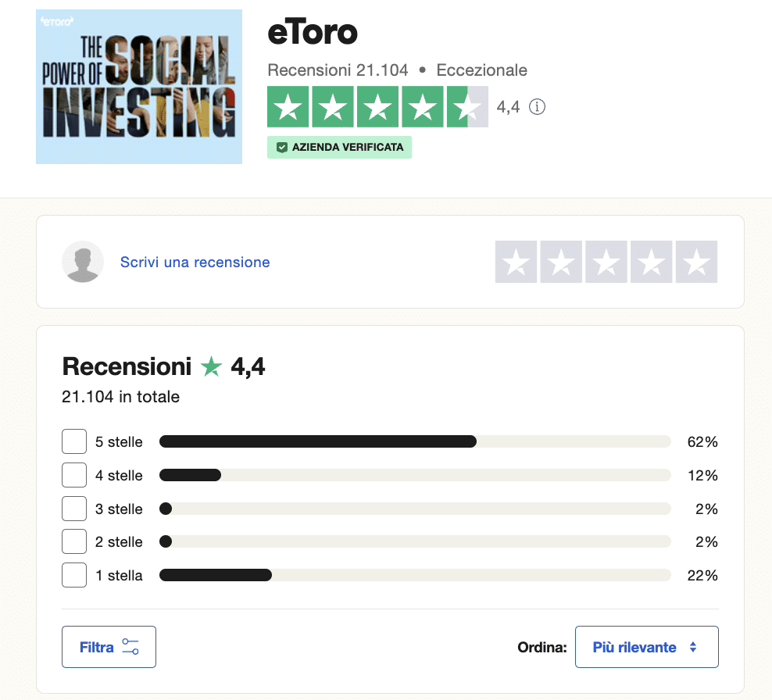Check the 3 stelle filter checkbox

73,508
